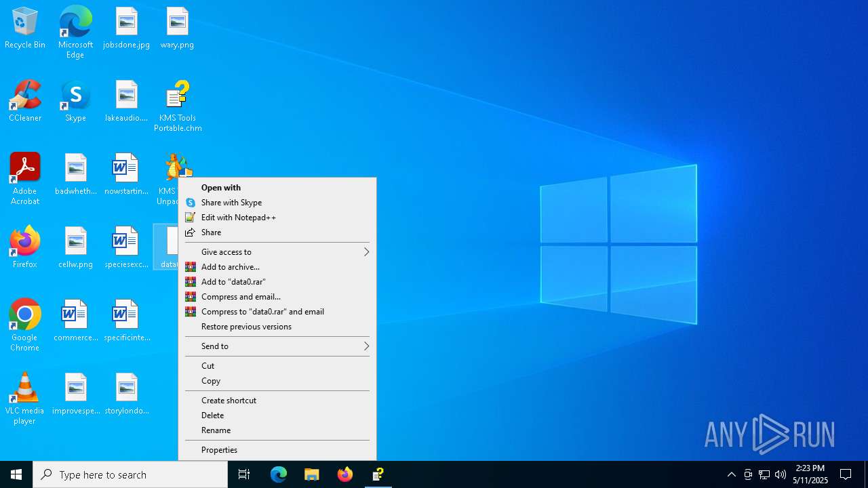Expand the Send to submenu

coord(277,346)
